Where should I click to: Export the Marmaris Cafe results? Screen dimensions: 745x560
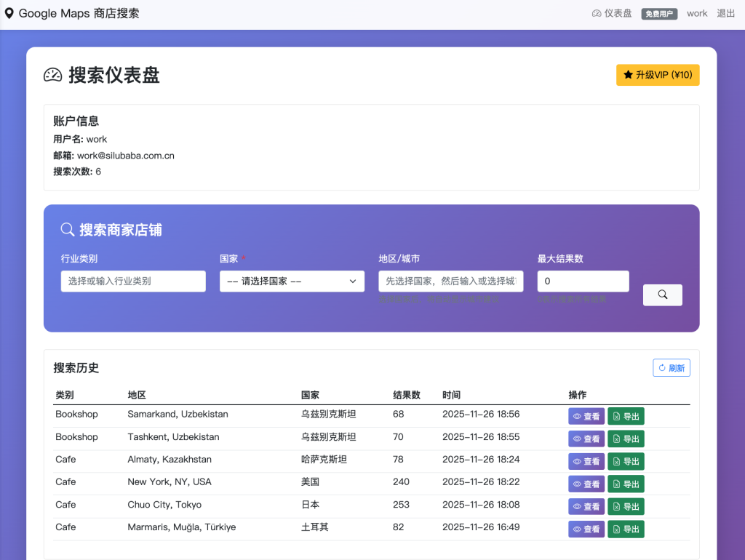point(626,529)
